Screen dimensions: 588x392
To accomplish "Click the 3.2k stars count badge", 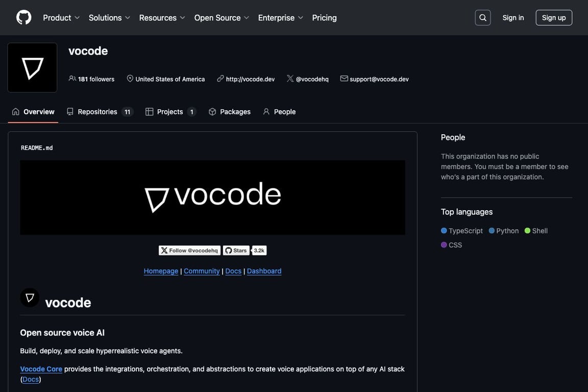I will click(x=259, y=251).
